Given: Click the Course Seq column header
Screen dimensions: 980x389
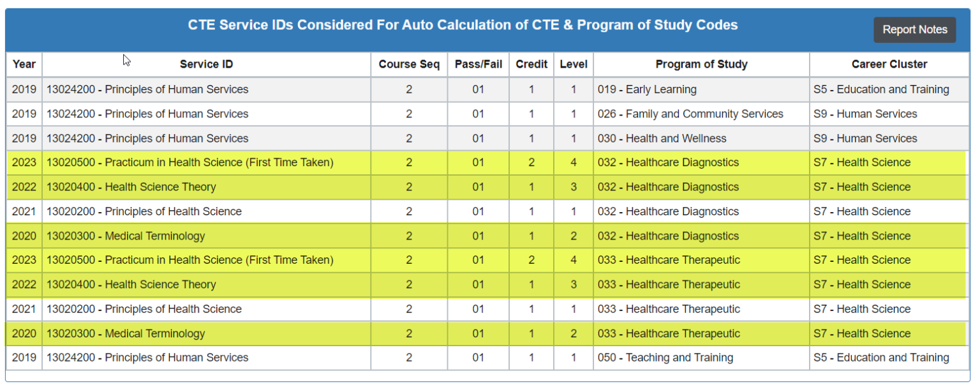Looking at the screenshot, I should pyautogui.click(x=408, y=64).
